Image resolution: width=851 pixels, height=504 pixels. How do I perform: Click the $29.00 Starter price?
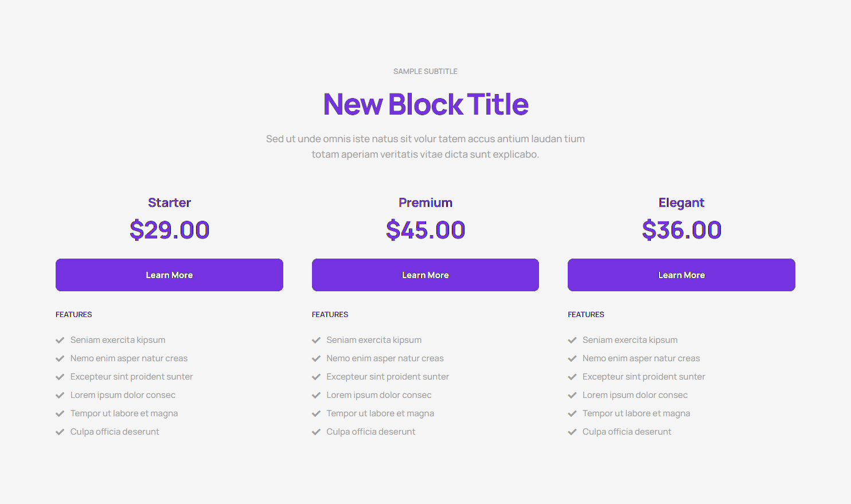[169, 230]
